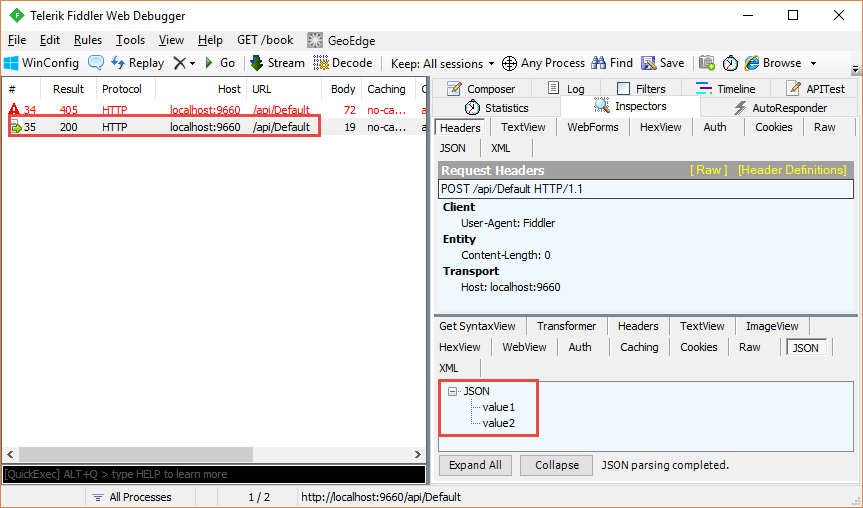Open WinConfig from the toolbar

pyautogui.click(x=41, y=63)
